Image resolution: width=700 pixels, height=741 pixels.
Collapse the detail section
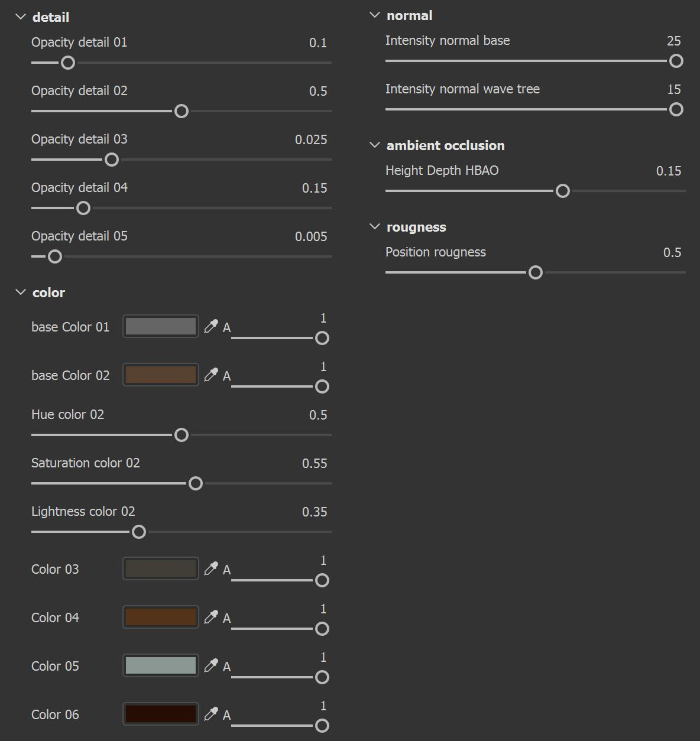coord(21,17)
